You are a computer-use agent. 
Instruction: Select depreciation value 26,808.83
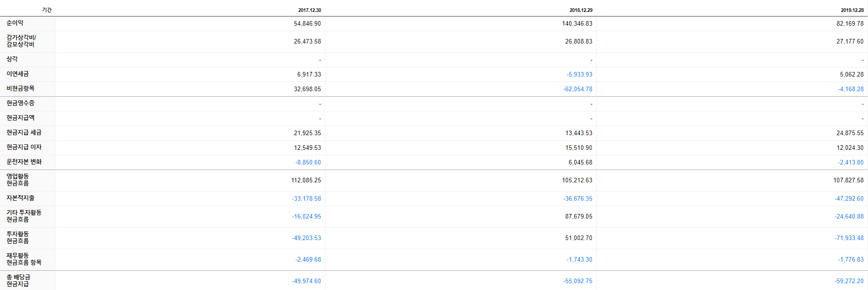click(578, 41)
